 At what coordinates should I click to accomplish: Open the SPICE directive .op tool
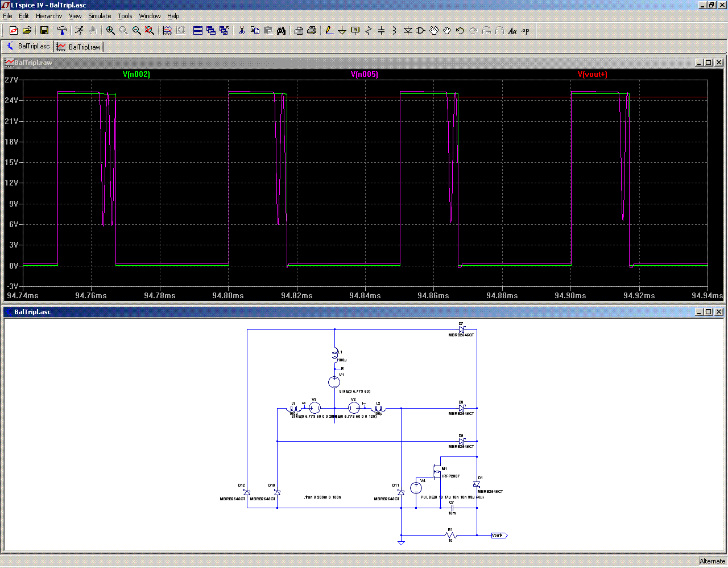pos(526,31)
